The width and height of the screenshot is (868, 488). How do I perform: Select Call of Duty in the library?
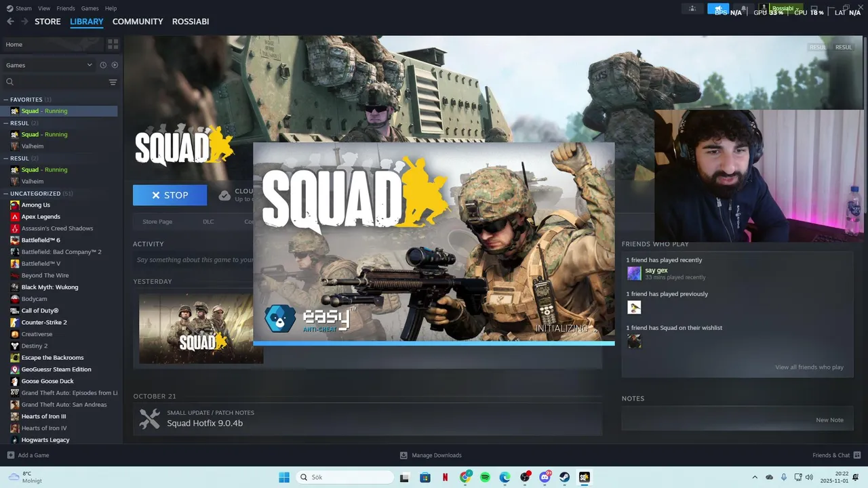tap(40, 311)
